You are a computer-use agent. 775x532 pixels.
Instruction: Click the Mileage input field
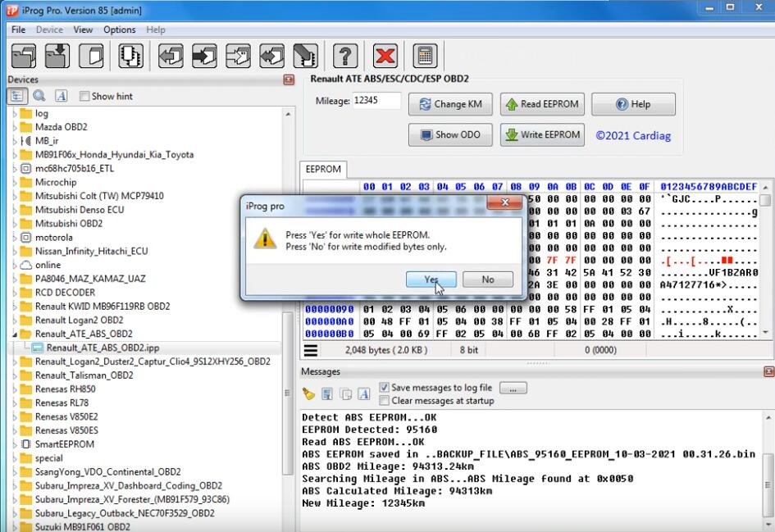coord(376,100)
